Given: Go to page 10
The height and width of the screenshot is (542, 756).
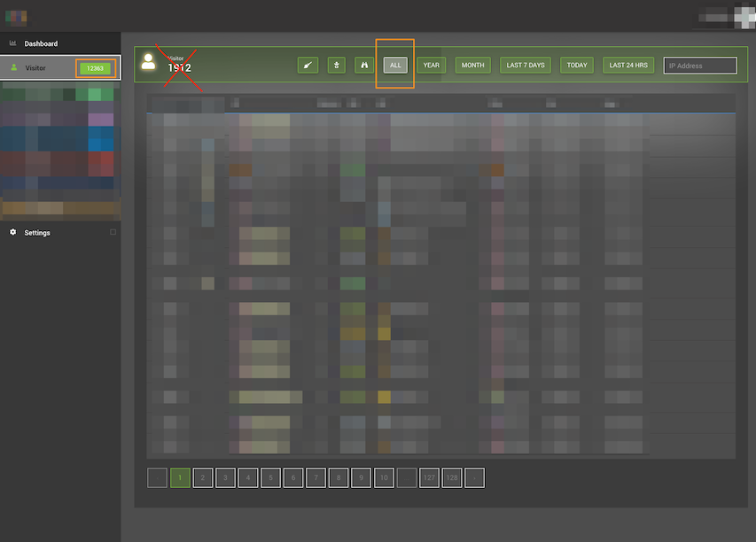Looking at the screenshot, I should [384, 478].
